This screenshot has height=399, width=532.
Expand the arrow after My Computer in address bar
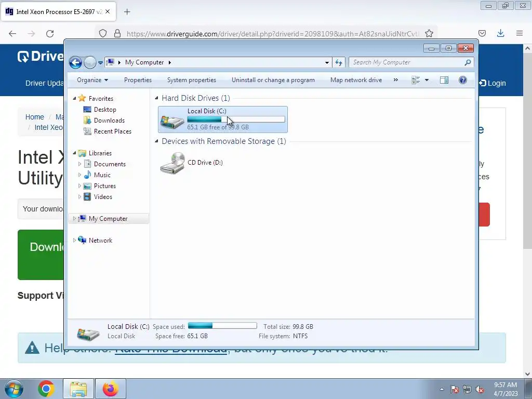point(170,62)
